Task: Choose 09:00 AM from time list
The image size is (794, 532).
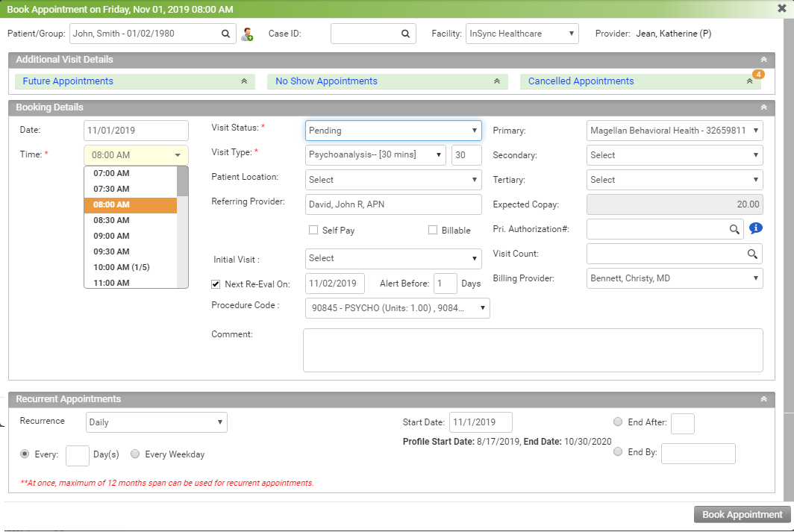Action: [x=111, y=236]
